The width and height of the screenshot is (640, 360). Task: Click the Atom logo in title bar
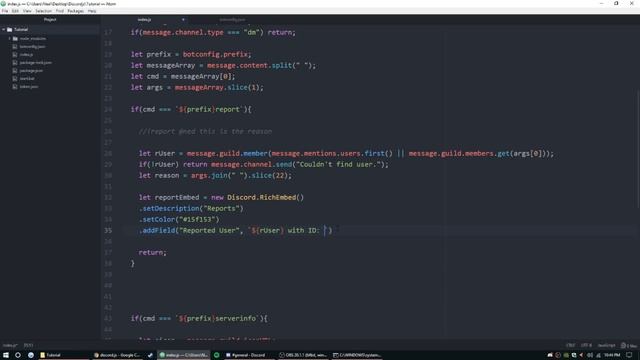tap(3, 4)
